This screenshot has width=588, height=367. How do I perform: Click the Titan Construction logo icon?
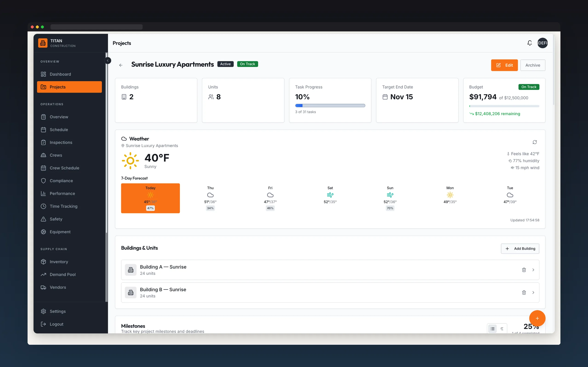tap(43, 43)
